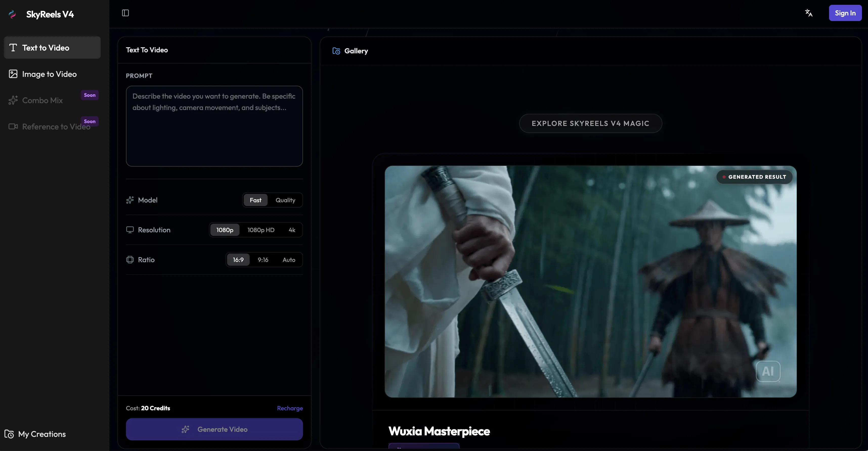Viewport: 868px width, 451px height.
Task: Select the Auto ratio option
Action: click(x=289, y=260)
